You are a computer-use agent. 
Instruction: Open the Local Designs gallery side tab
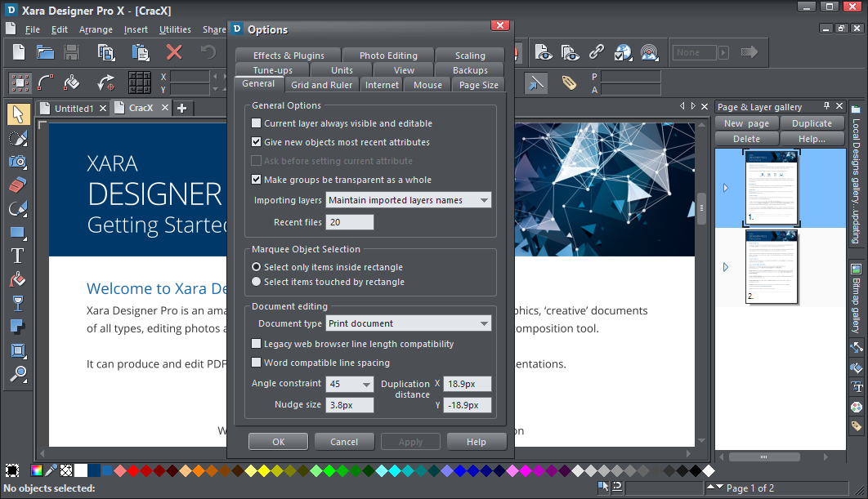[x=856, y=175]
